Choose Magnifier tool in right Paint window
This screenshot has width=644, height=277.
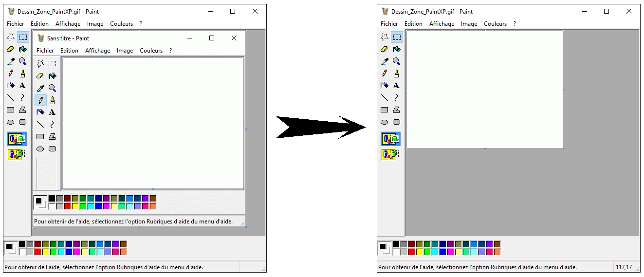(x=397, y=61)
